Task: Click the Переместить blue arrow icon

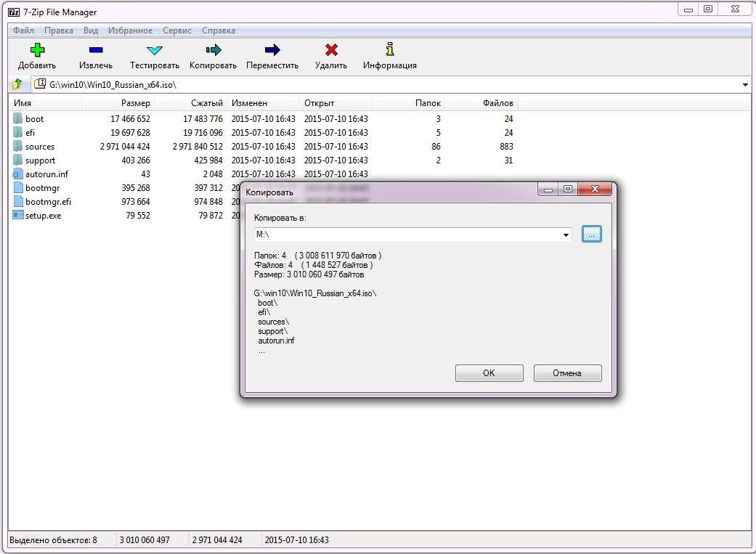Action: pyautogui.click(x=272, y=49)
